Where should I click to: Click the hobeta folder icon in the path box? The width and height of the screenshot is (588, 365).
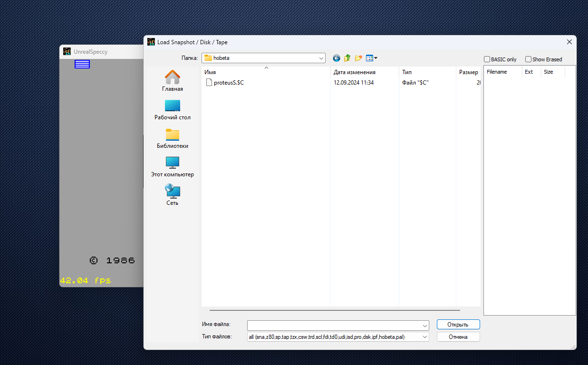coord(208,58)
